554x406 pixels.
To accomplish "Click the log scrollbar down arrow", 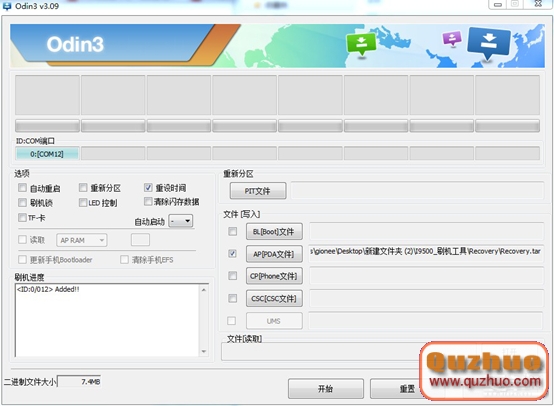I will (204, 351).
